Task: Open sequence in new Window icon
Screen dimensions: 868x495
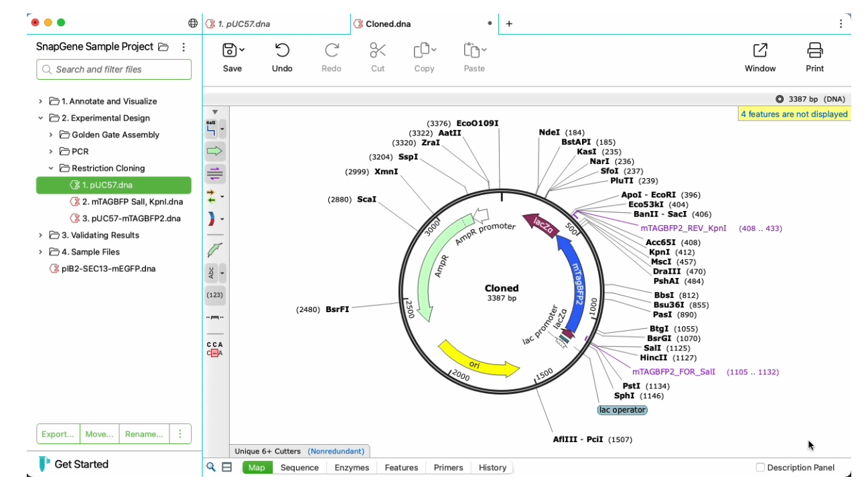Action: click(x=760, y=51)
